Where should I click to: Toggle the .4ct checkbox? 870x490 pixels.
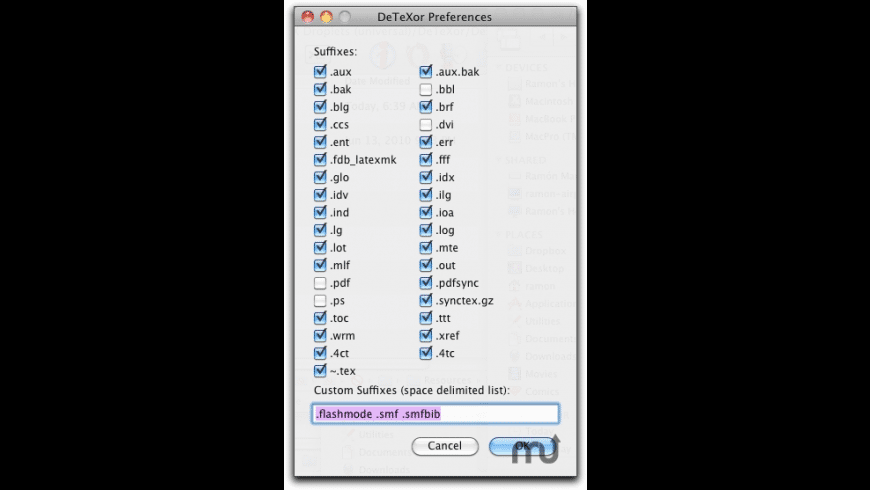320,353
